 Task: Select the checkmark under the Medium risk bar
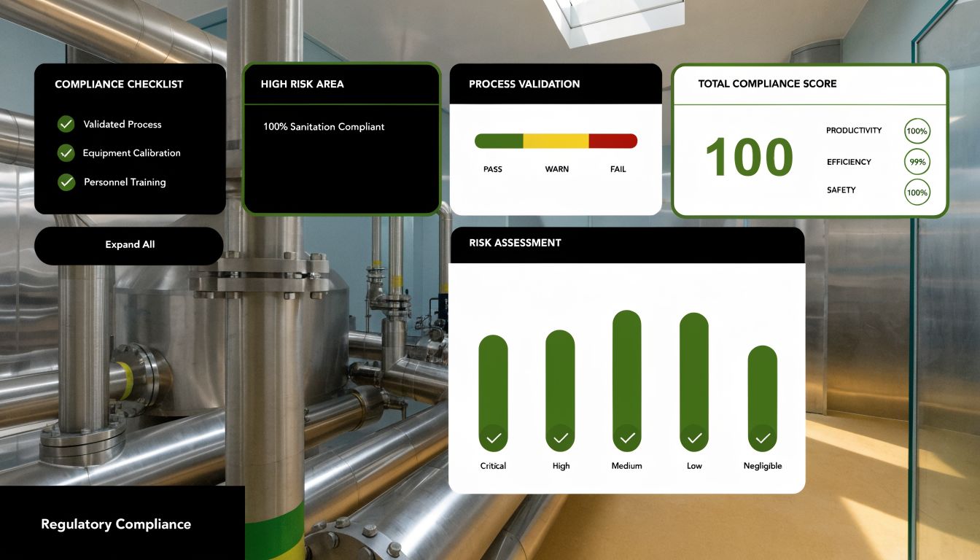click(x=626, y=438)
